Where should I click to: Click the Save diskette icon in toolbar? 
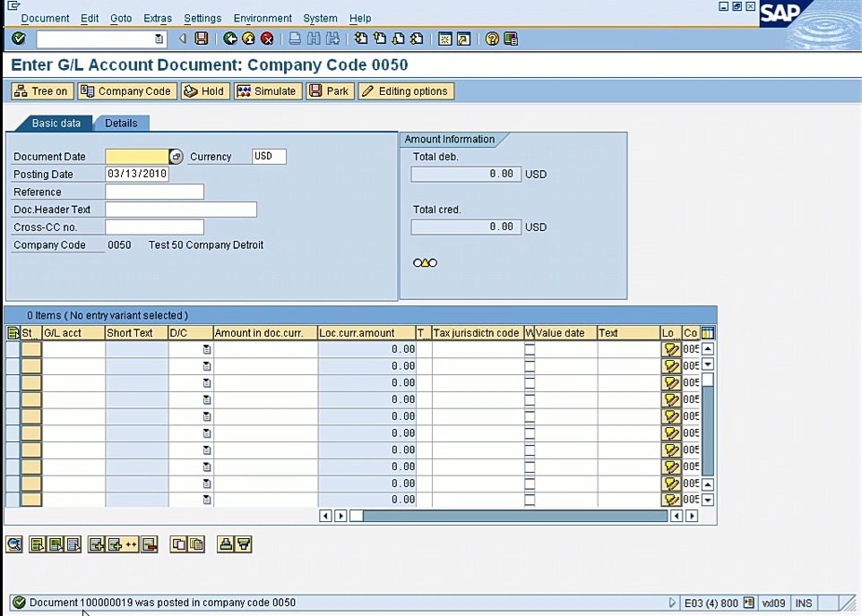202,38
